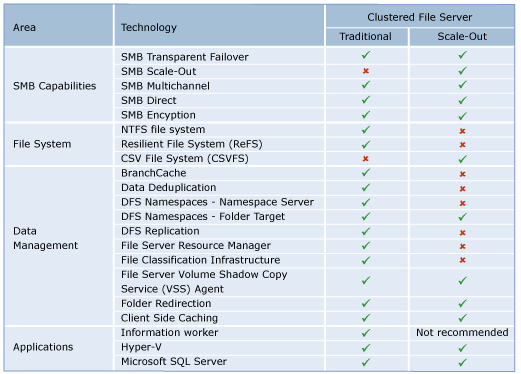521x374 pixels.
Task: Click the Clustered File Server header
Action: pos(420,17)
